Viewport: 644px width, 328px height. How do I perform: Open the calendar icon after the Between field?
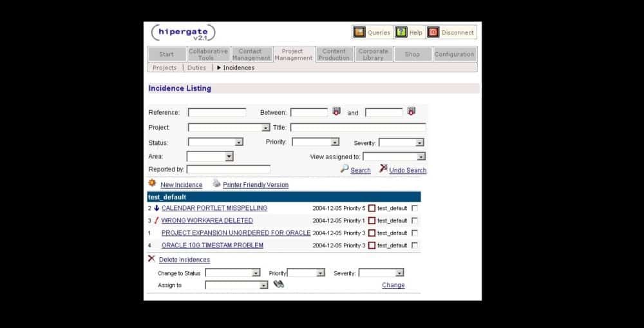[336, 111]
